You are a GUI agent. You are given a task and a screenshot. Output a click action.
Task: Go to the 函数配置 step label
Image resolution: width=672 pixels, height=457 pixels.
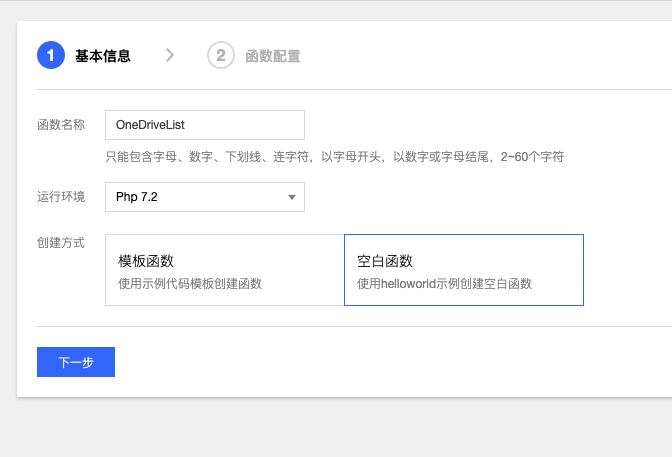273,56
